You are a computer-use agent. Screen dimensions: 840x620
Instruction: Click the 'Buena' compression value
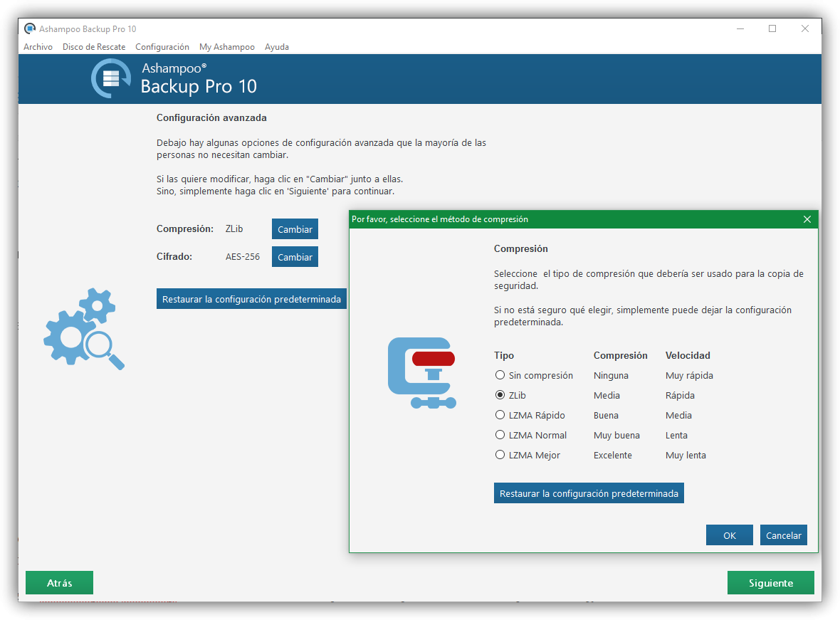(605, 415)
